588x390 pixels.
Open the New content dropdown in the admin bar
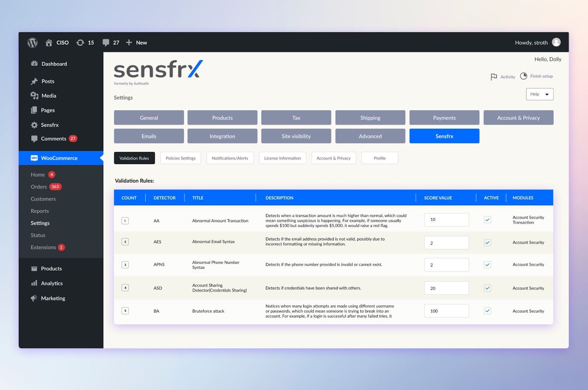click(x=136, y=42)
